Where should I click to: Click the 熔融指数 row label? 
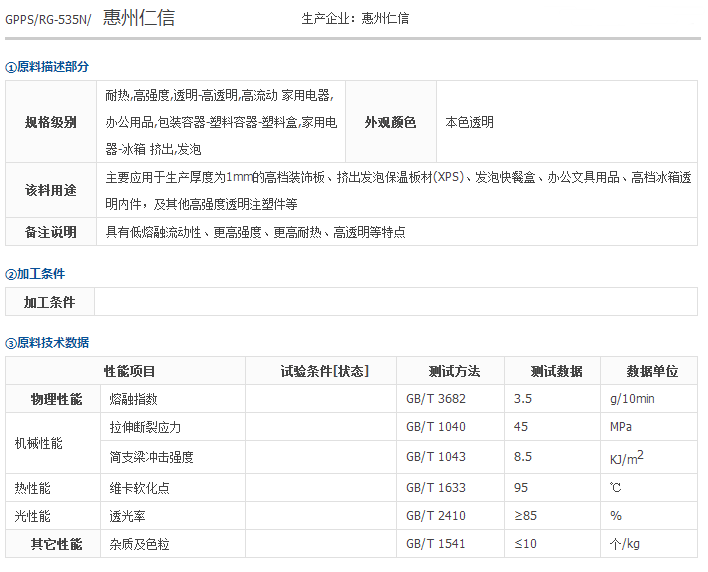click(133, 399)
